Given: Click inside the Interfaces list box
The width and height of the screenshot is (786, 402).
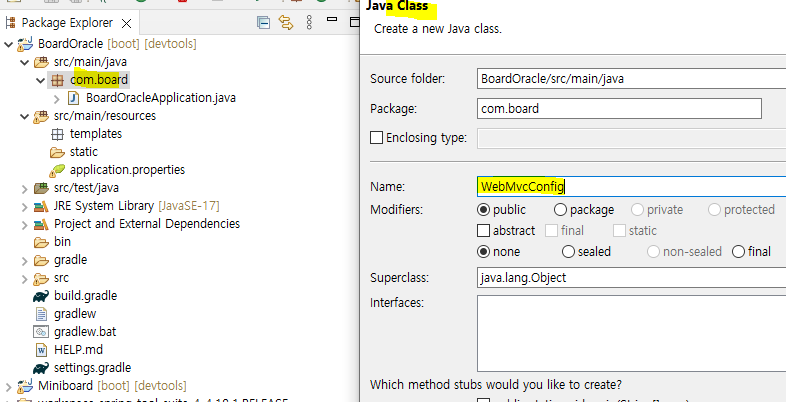Looking at the screenshot, I should point(632,333).
